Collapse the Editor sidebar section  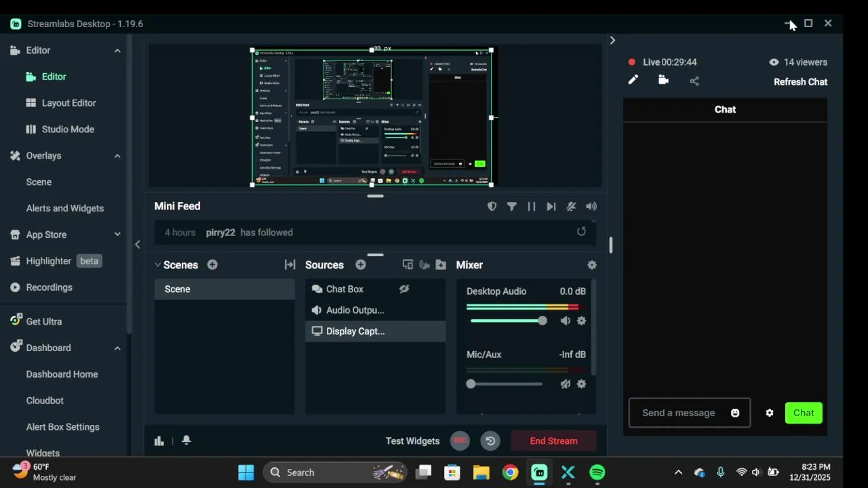[117, 50]
